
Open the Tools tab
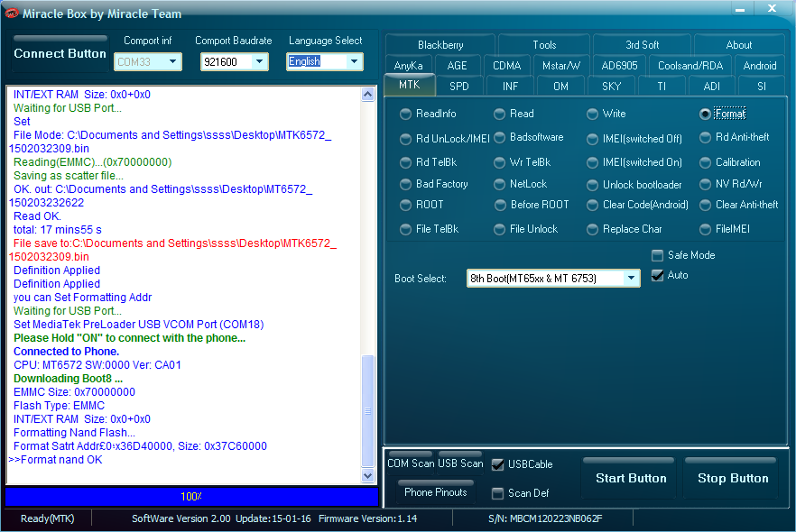544,45
